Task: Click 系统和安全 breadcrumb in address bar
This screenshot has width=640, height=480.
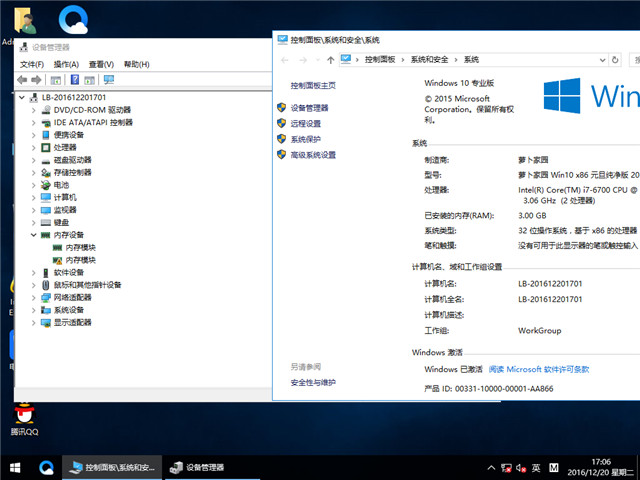Action: pyautogui.click(x=429, y=60)
